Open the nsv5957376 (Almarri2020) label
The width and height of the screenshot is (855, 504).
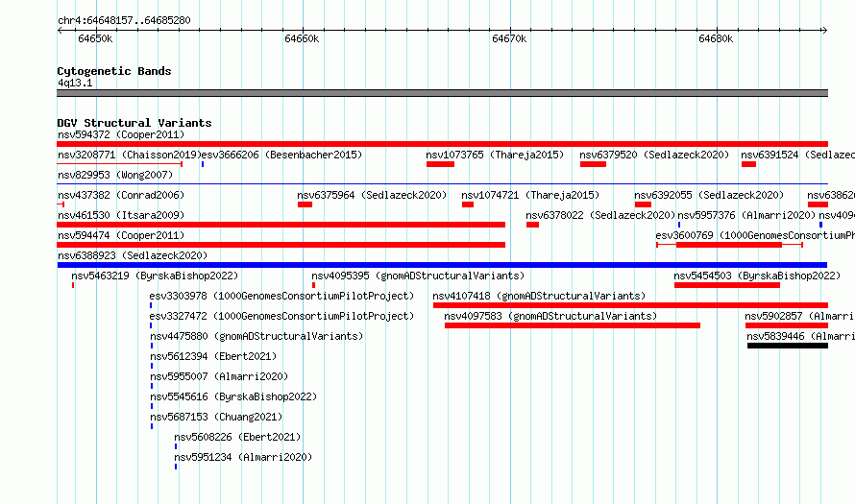click(x=746, y=215)
